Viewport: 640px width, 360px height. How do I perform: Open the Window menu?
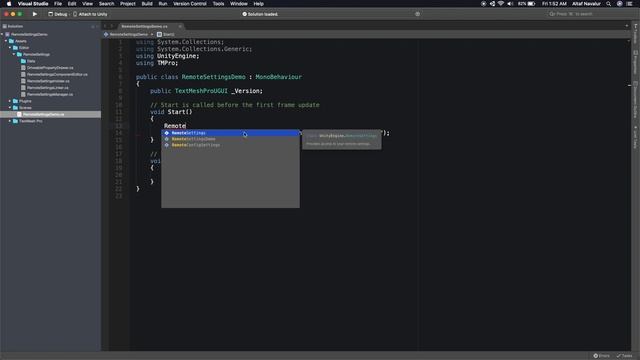(x=239, y=4)
